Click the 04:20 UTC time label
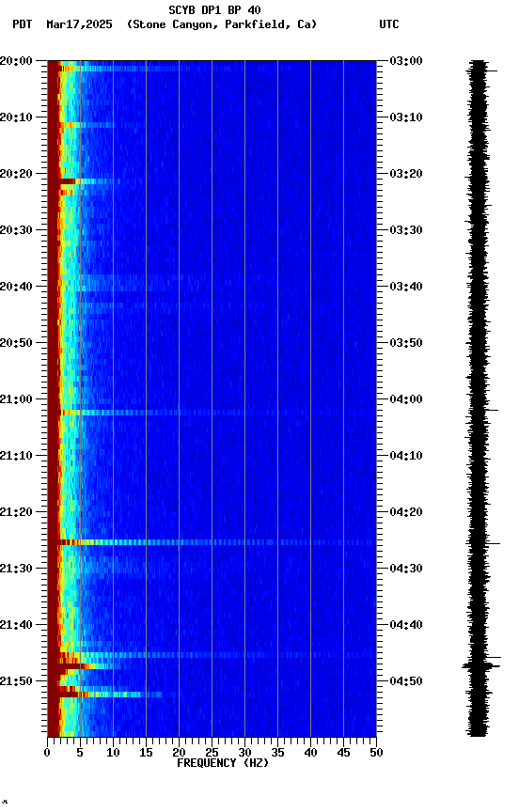The height and width of the screenshot is (812, 519). point(405,512)
